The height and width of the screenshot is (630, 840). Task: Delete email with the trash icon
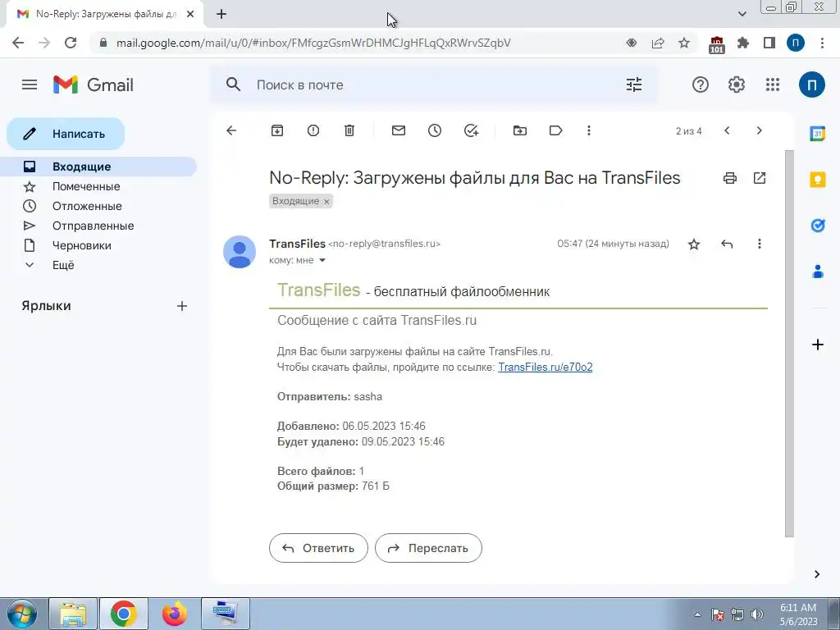pos(349,130)
